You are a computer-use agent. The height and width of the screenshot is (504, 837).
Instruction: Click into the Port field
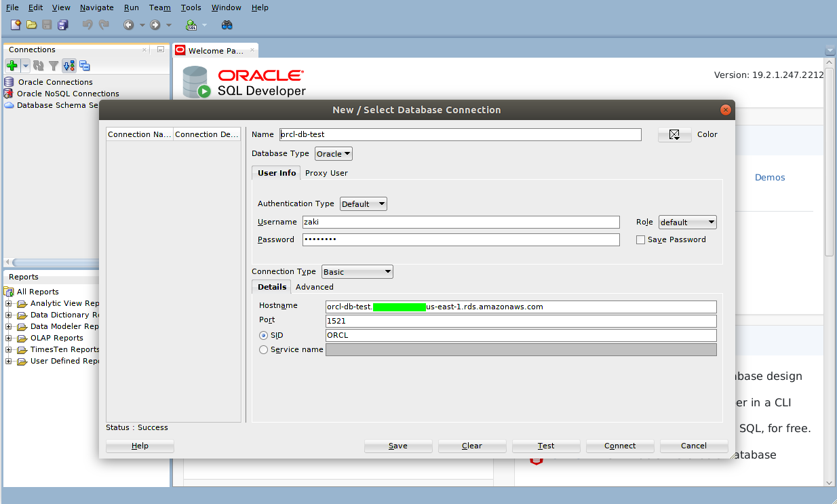521,321
